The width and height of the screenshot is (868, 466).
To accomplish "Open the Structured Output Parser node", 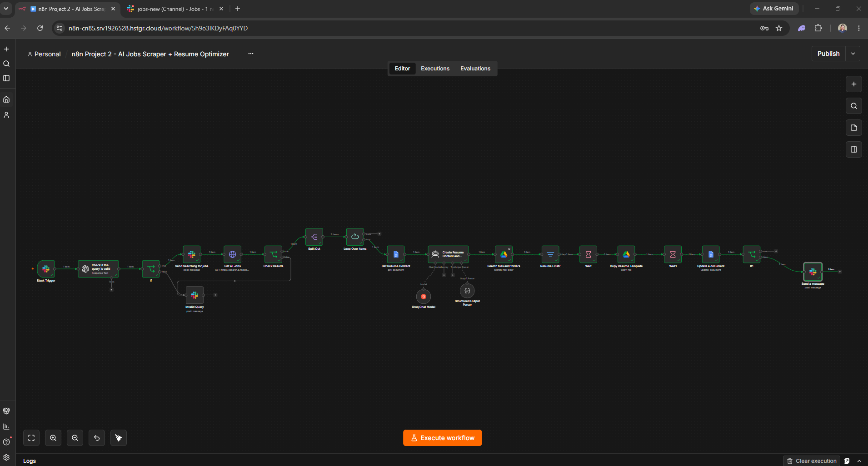I will (467, 291).
